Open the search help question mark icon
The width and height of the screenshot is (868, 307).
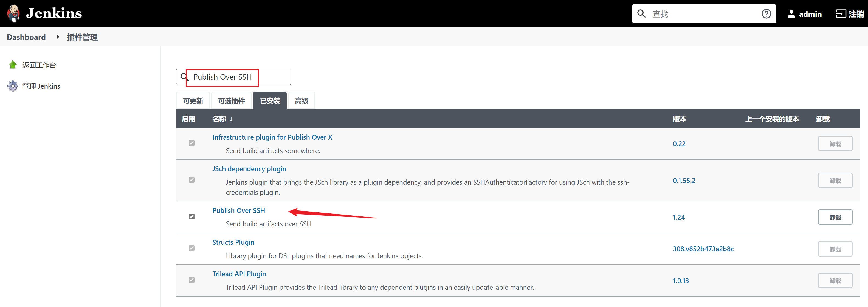pos(766,14)
